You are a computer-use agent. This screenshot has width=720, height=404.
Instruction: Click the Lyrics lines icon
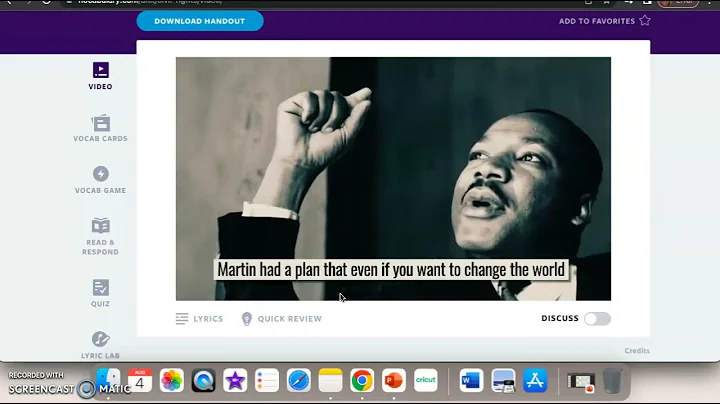[x=182, y=319]
